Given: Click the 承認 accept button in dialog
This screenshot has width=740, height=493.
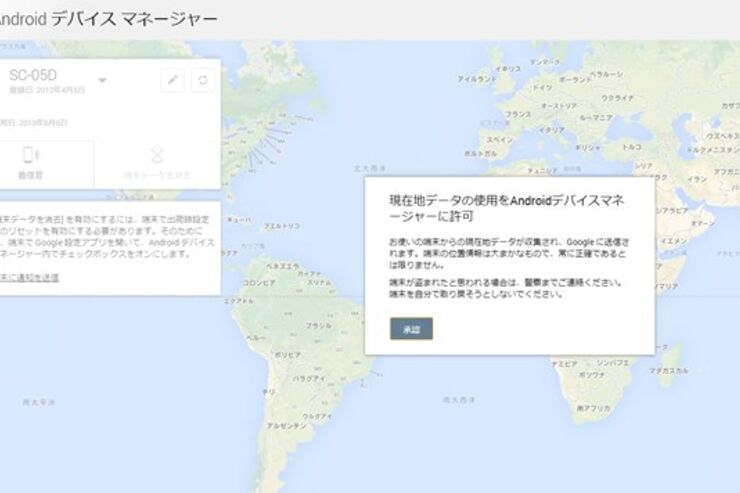Looking at the screenshot, I should [x=411, y=329].
